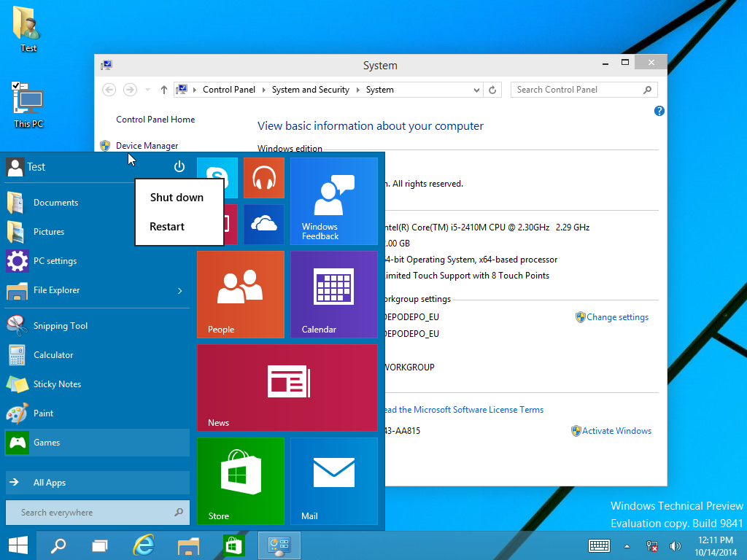The width and height of the screenshot is (747, 560).
Task: Click the Activate Windows link
Action: [x=616, y=431]
